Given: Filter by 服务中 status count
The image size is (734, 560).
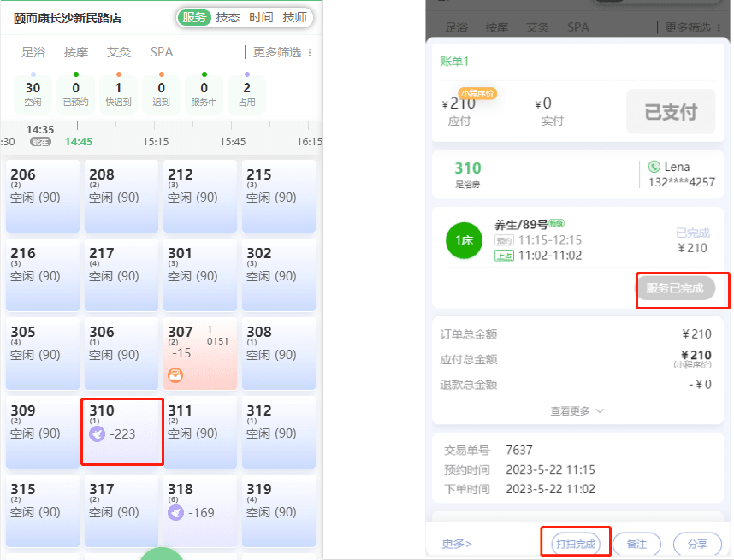Looking at the screenshot, I should (x=204, y=93).
